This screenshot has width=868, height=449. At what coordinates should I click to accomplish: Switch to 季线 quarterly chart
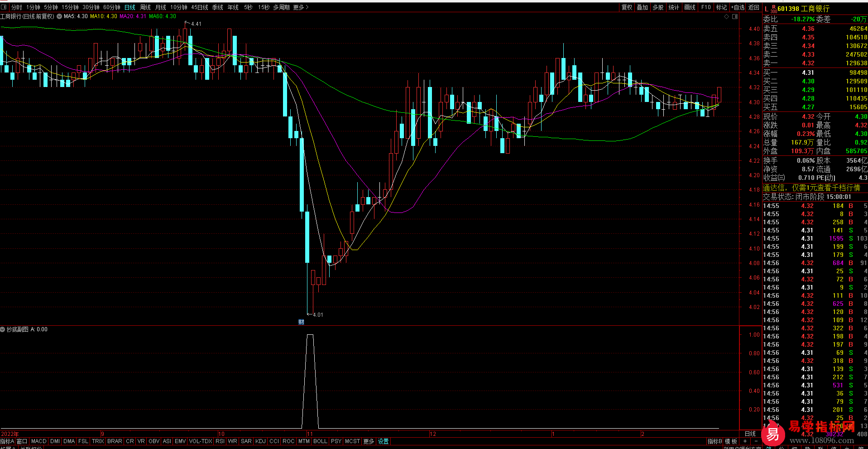[218, 7]
